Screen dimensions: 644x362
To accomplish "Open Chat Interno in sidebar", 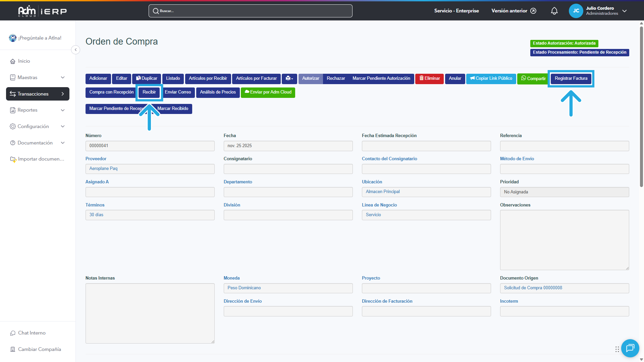I will [32, 333].
